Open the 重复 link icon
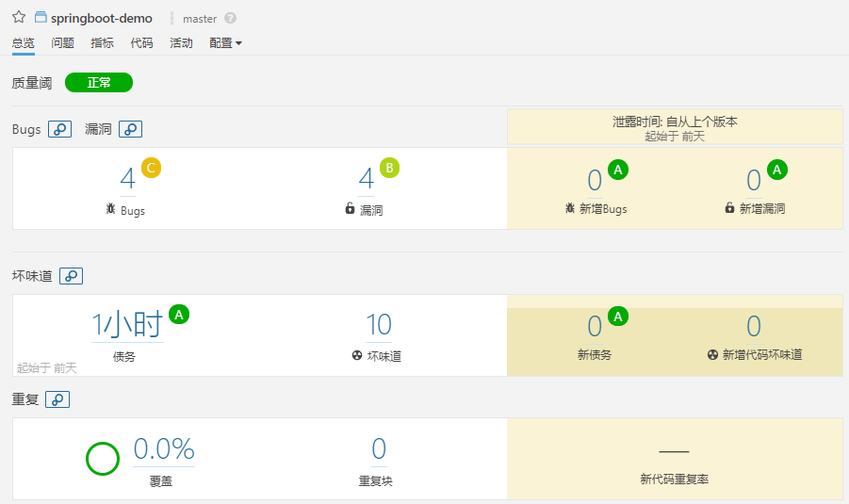The height and width of the screenshot is (504, 849). coord(57,399)
